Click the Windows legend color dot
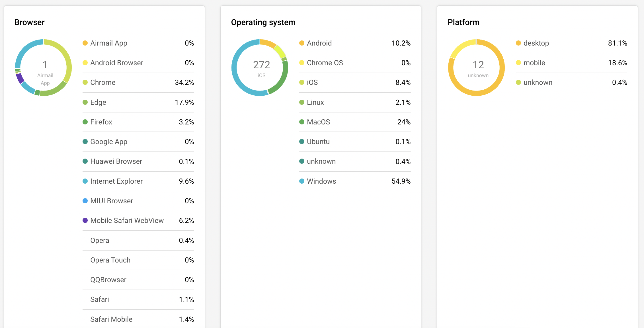The height and width of the screenshot is (328, 644). [x=302, y=181]
